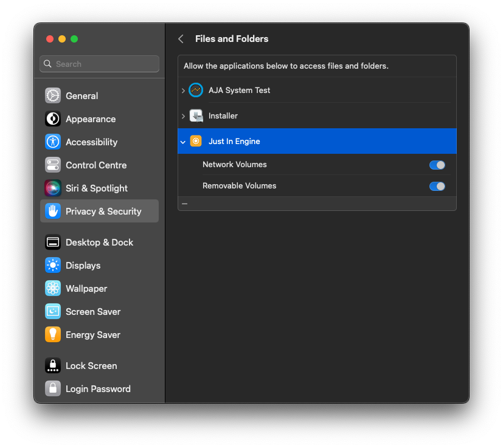Click the Wallpaper flower icon
Image resolution: width=503 pixels, height=448 pixels.
pyautogui.click(x=53, y=288)
